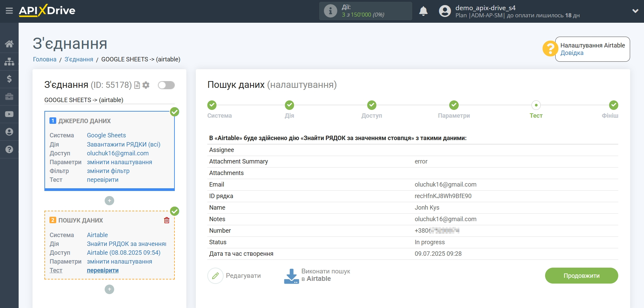The image size is (644, 308).
Task: Toggle the connection on/off switch
Action: pyautogui.click(x=166, y=85)
